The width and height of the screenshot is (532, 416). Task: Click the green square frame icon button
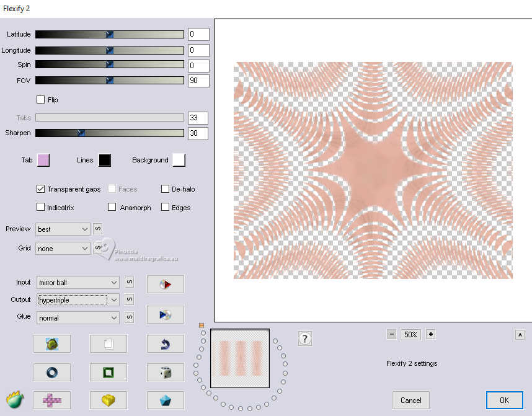coord(109,372)
